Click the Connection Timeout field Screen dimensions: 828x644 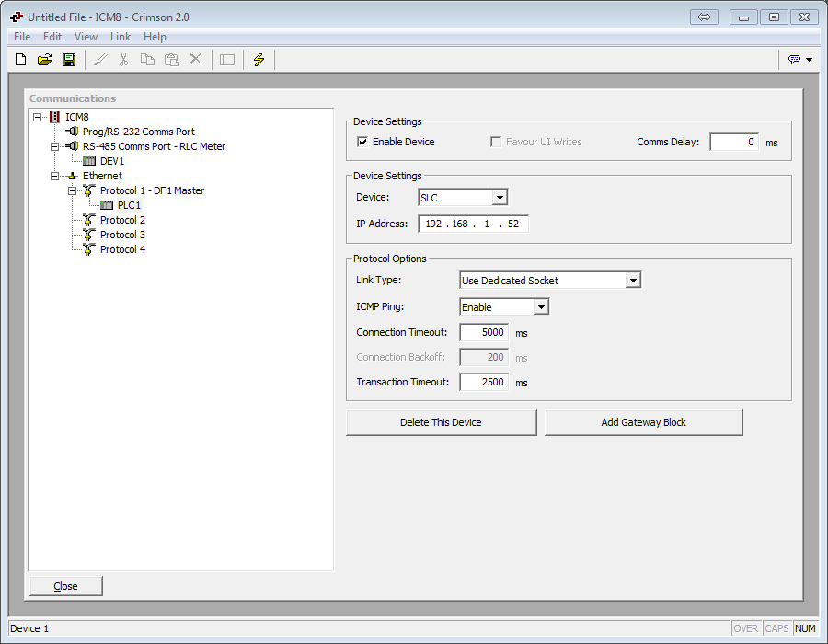pos(484,332)
